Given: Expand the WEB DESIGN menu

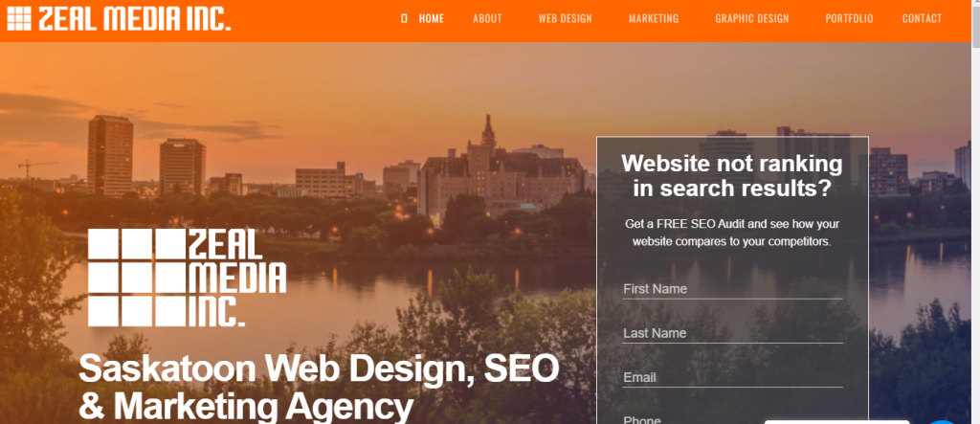Looking at the screenshot, I should pyautogui.click(x=565, y=19).
